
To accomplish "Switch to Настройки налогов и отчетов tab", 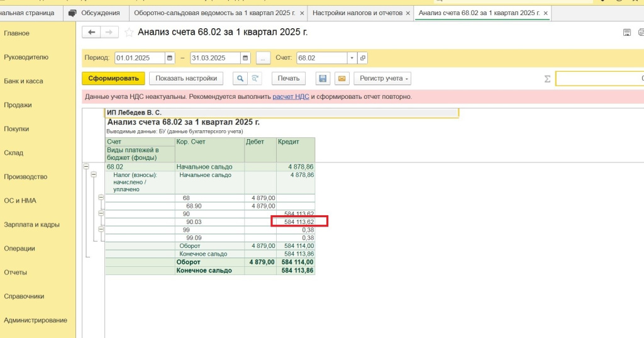I will pyautogui.click(x=357, y=13).
